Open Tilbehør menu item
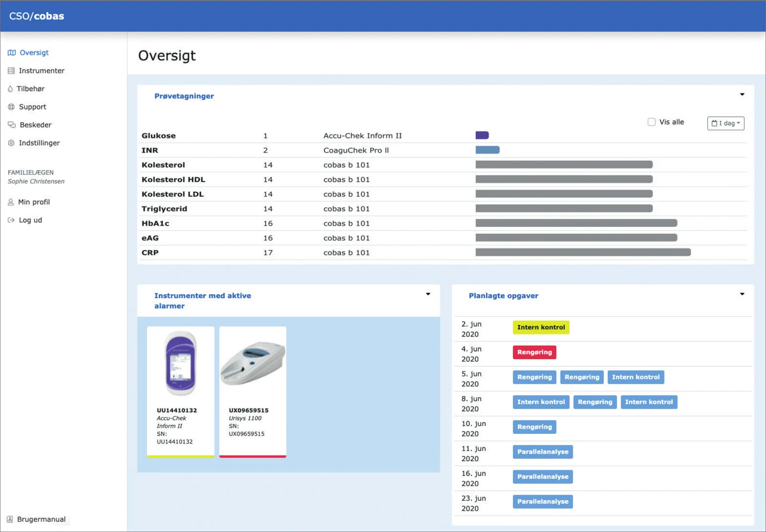766x532 pixels. coord(31,89)
